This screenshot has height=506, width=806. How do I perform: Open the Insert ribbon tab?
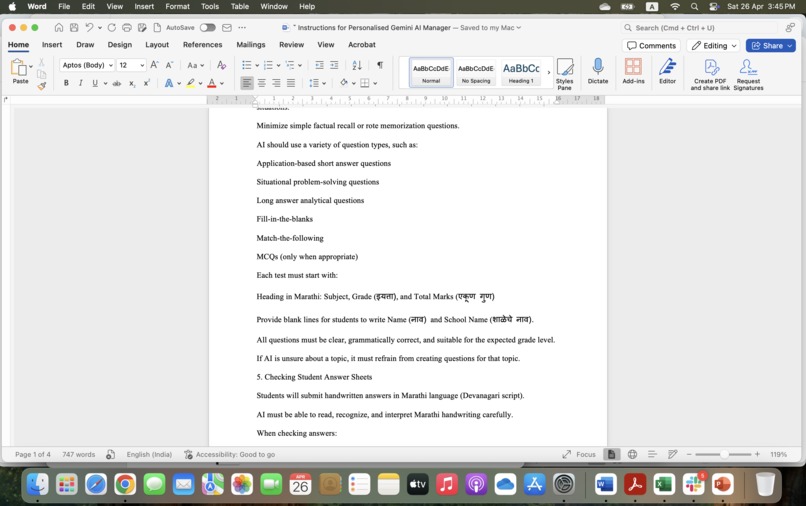click(x=52, y=45)
